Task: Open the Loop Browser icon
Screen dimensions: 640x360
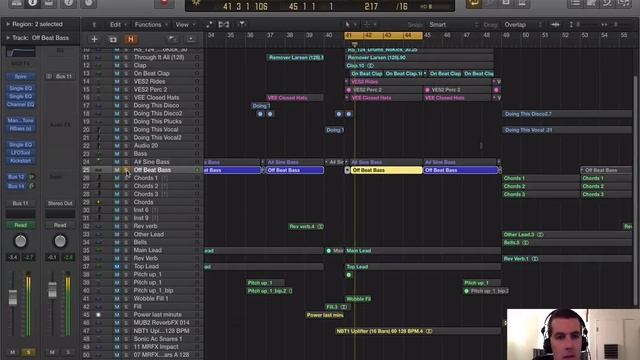Action: click(607, 3)
